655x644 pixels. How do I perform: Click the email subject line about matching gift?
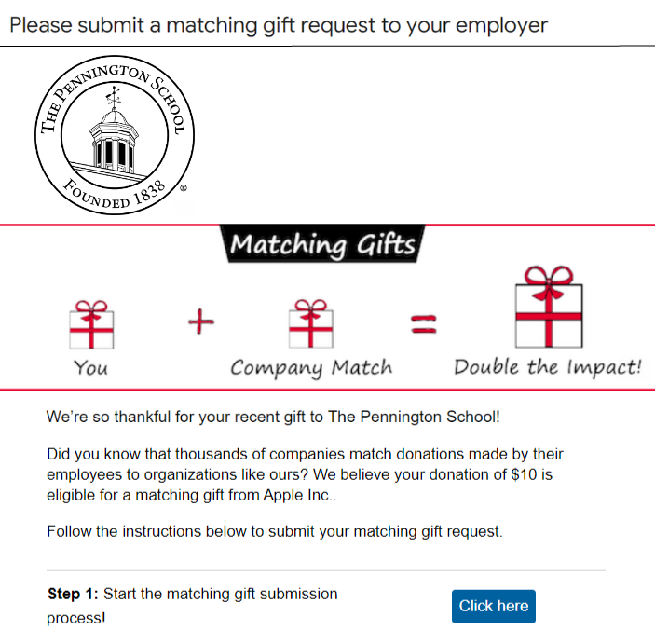pyautogui.click(x=279, y=25)
